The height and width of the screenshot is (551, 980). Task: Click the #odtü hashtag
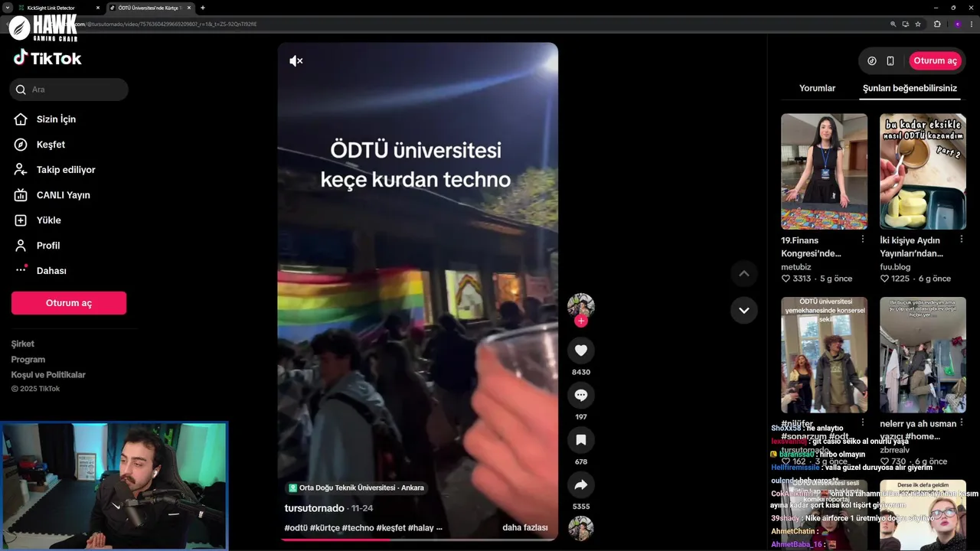point(296,528)
